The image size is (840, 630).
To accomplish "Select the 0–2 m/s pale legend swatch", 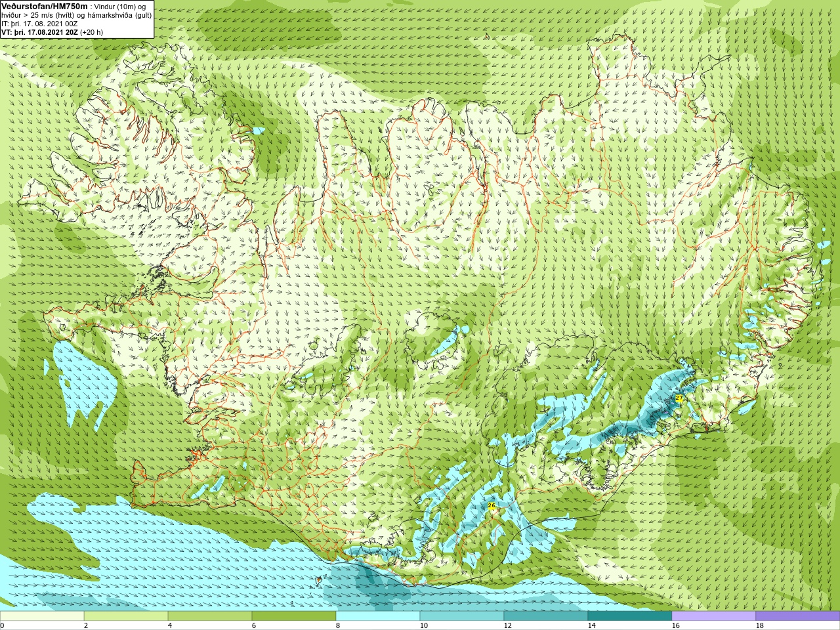I will point(42,616).
